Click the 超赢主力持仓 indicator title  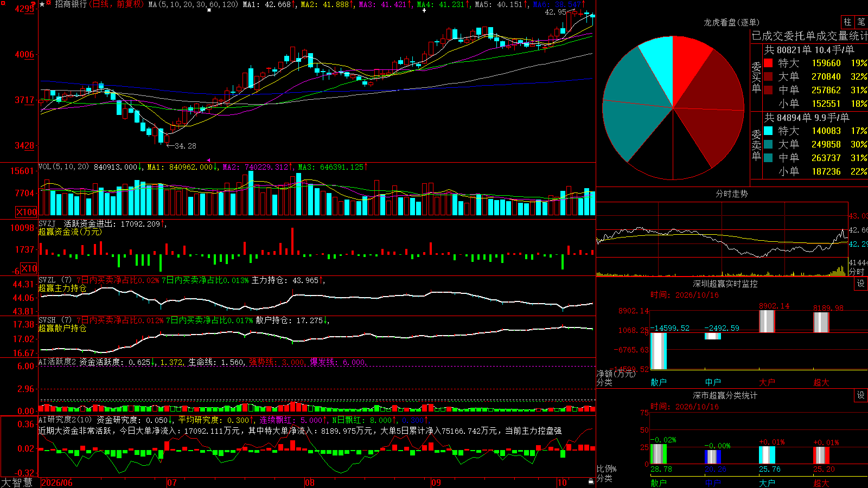click(x=62, y=288)
